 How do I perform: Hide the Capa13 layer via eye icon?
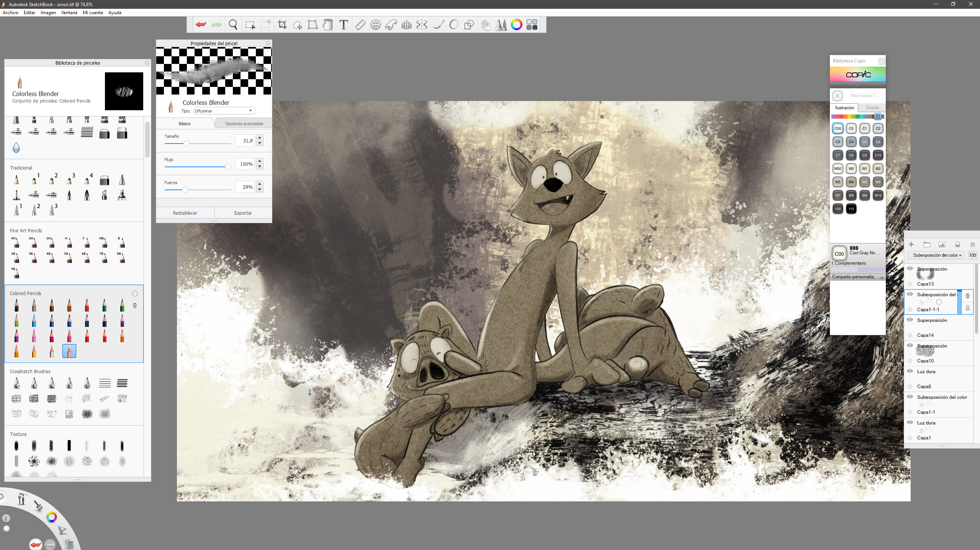[910, 269]
